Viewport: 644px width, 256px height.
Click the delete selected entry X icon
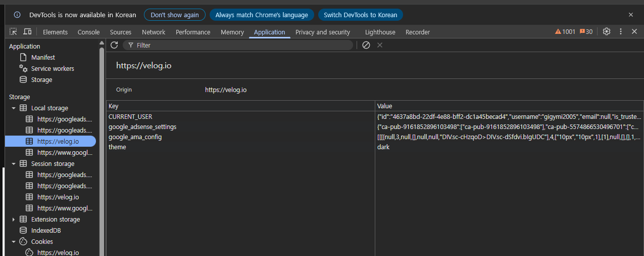(380, 45)
